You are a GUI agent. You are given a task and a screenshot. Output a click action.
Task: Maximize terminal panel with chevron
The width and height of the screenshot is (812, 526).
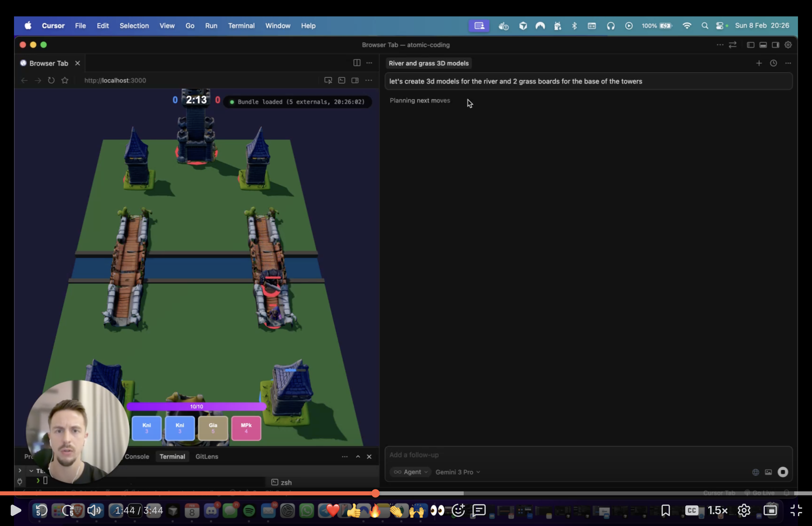click(x=358, y=456)
